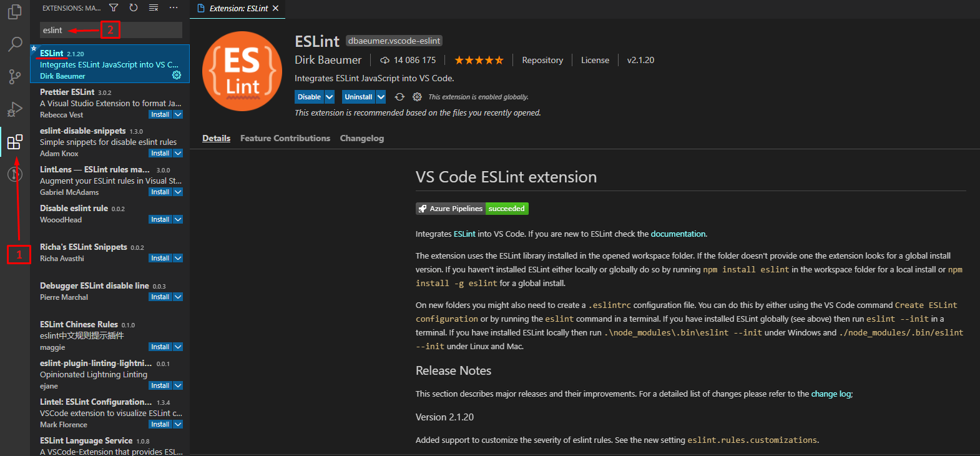This screenshot has width=980, height=456.
Task: Open the documentation link
Action: tap(678, 234)
